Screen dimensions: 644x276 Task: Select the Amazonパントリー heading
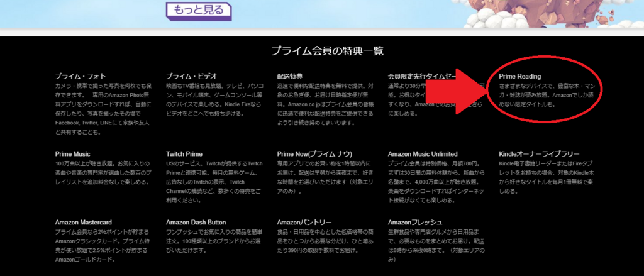point(304,222)
